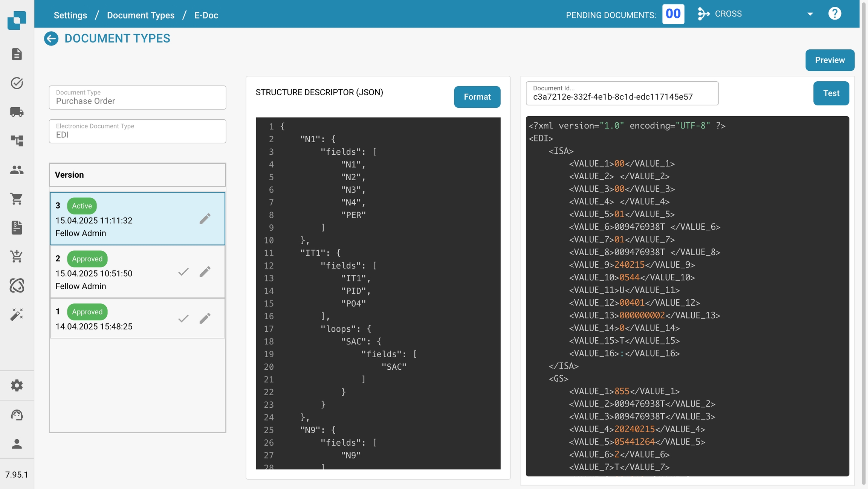
Task: Click into the Document Id input field
Action: (622, 97)
